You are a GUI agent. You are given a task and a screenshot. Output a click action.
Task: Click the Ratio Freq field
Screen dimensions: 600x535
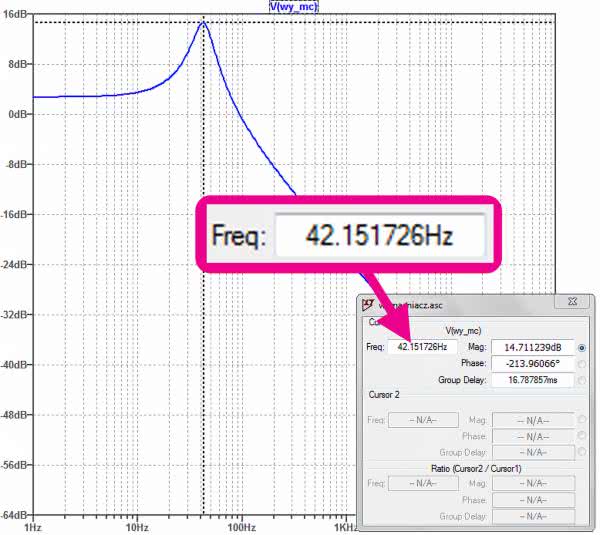[422, 484]
